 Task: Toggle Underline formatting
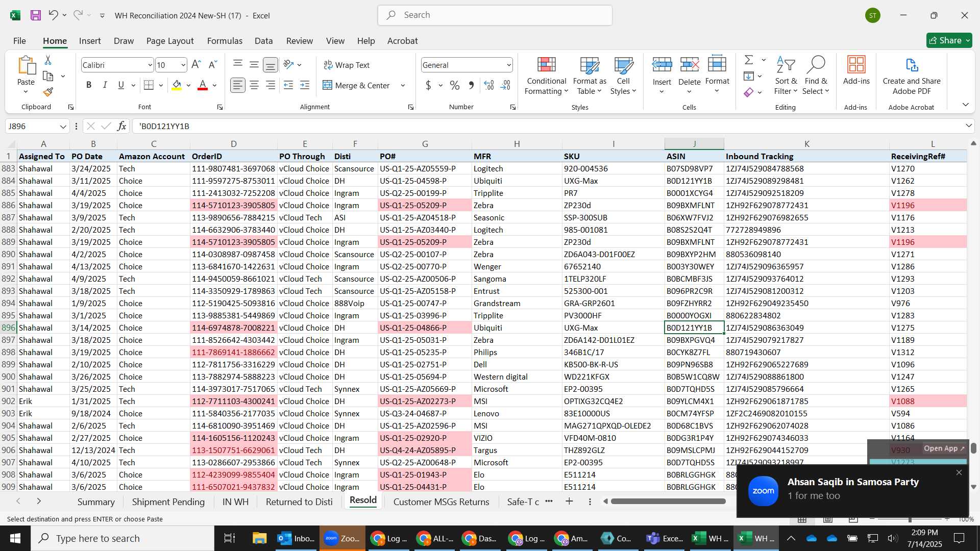(121, 85)
